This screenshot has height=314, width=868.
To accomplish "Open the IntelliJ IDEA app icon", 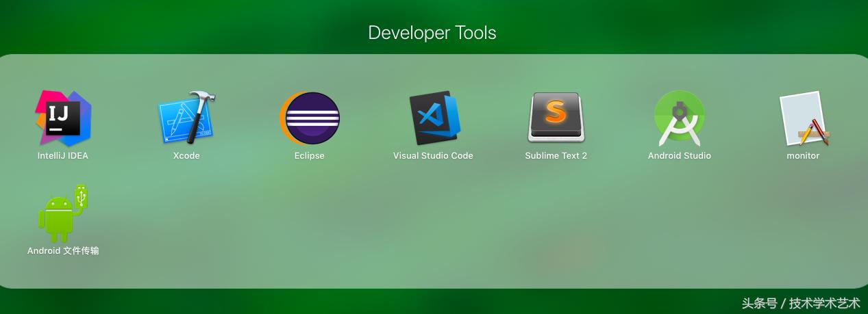I will tap(63, 118).
